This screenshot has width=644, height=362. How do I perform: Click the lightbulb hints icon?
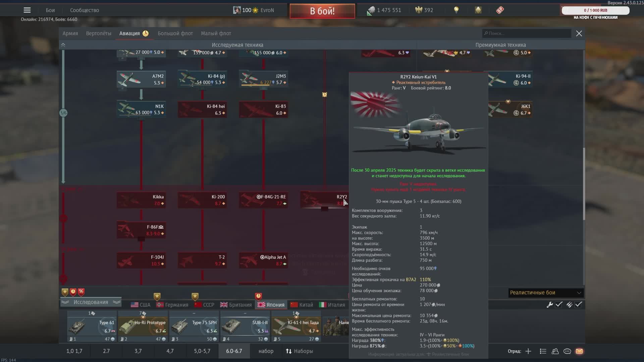point(456,10)
